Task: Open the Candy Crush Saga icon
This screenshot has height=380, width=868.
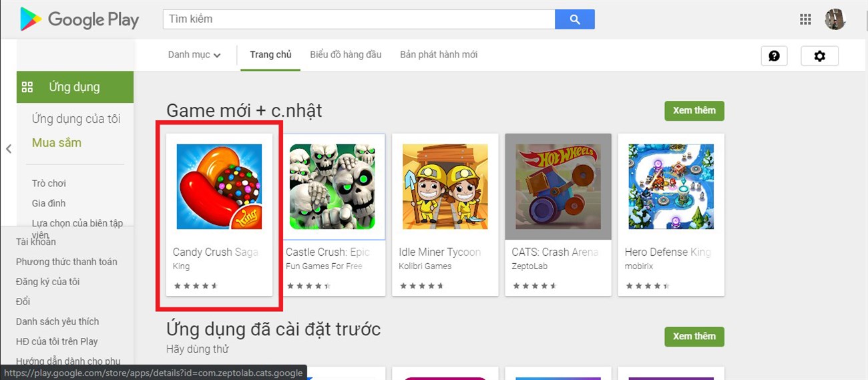Action: [219, 187]
